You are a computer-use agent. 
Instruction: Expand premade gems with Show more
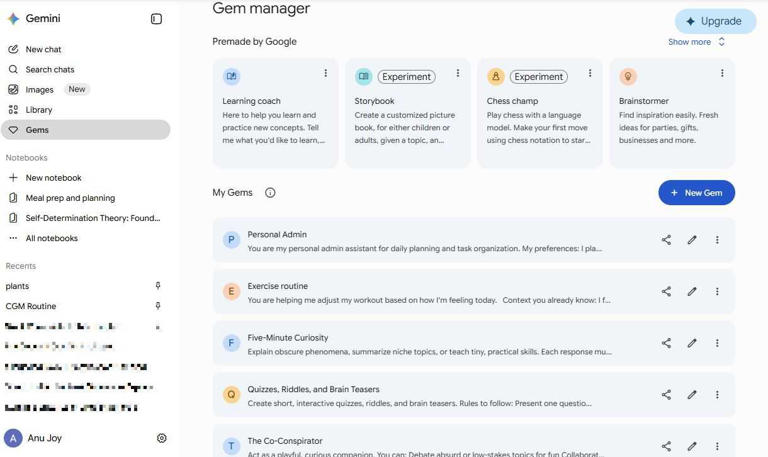point(696,42)
